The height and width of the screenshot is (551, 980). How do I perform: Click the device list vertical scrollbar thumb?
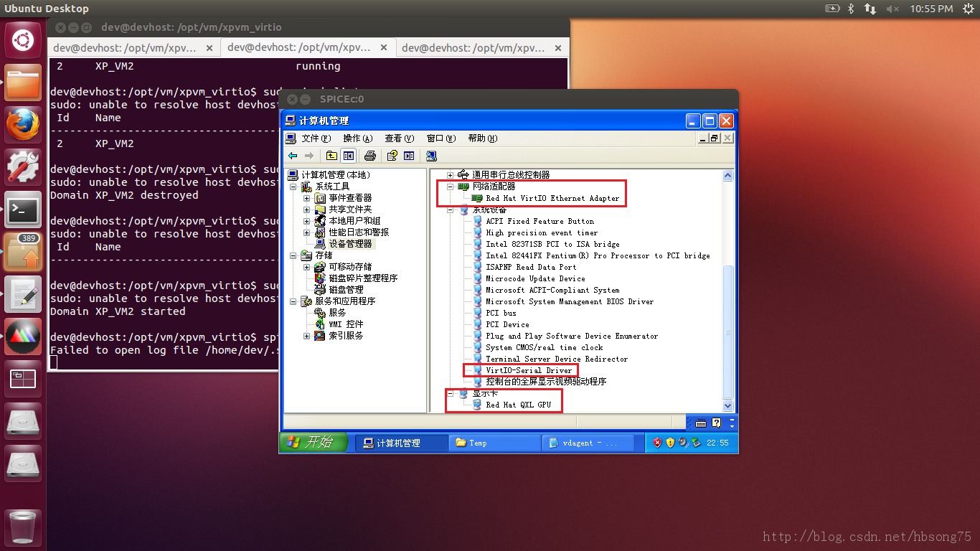[728, 332]
